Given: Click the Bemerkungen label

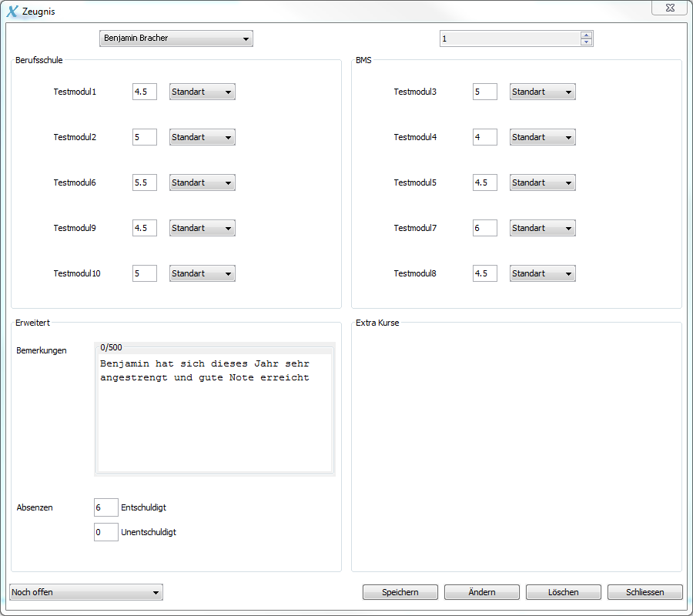Looking at the screenshot, I should (x=42, y=350).
